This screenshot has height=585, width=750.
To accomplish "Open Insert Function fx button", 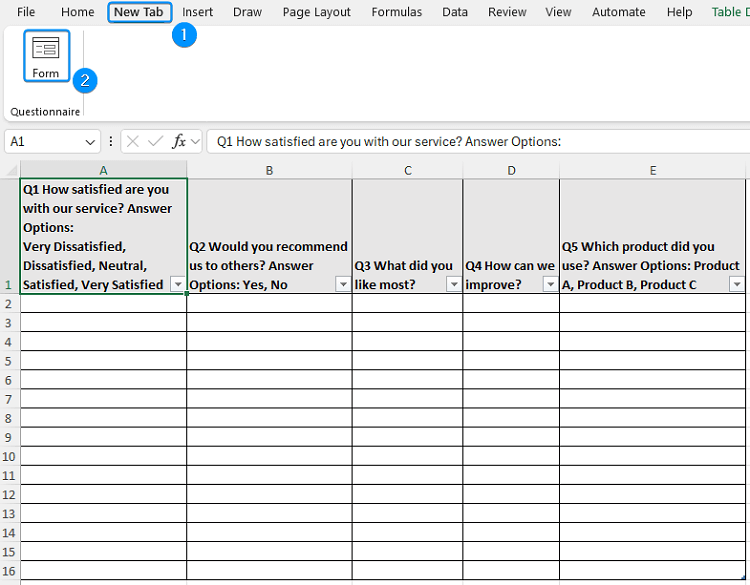I will pos(179,142).
